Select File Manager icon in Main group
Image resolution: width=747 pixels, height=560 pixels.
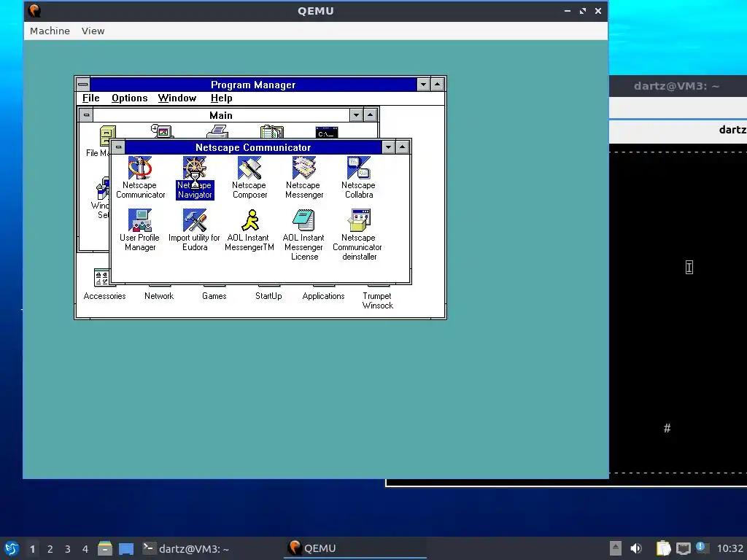(108, 135)
